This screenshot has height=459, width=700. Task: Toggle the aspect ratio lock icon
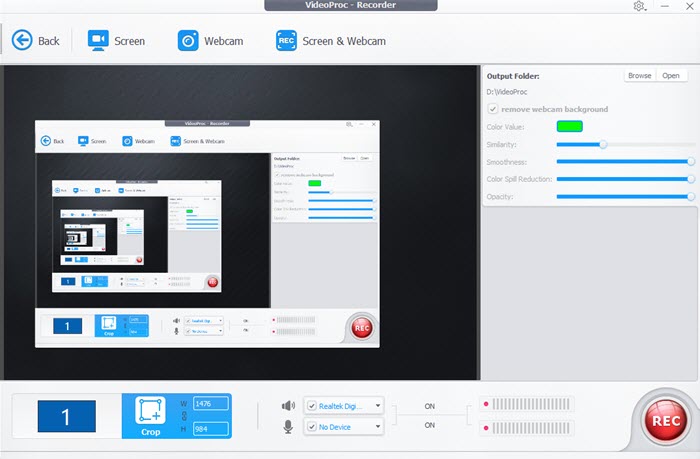pos(184,416)
